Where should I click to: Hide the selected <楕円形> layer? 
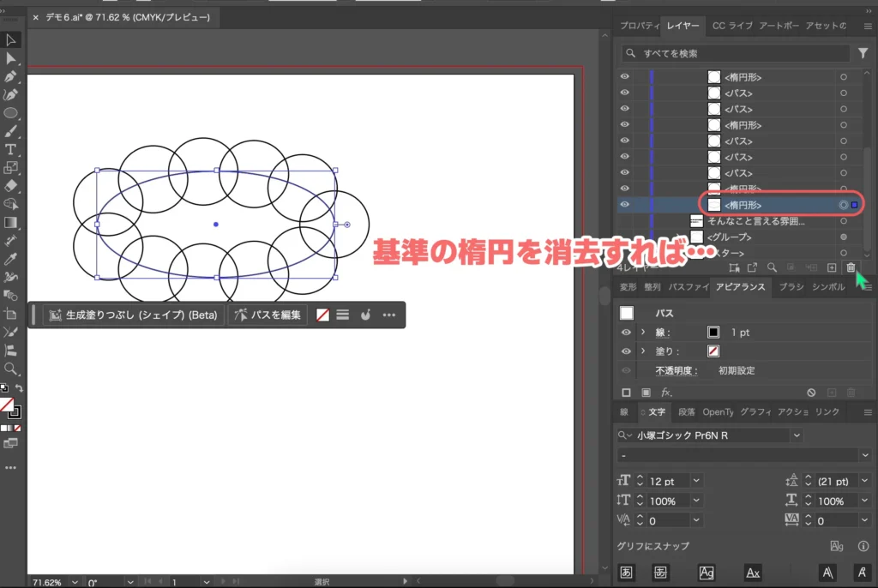coord(625,205)
